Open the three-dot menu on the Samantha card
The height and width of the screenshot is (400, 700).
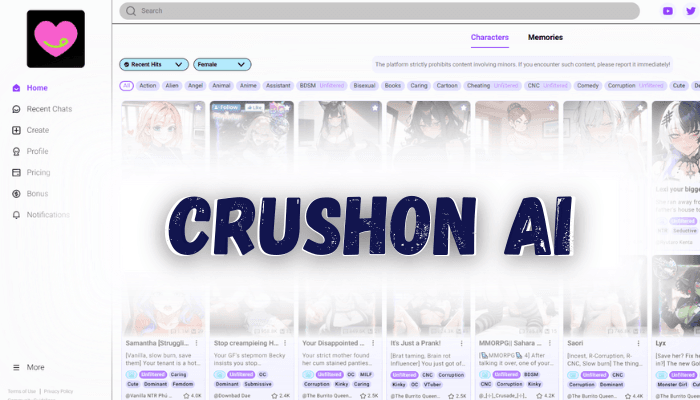point(196,343)
